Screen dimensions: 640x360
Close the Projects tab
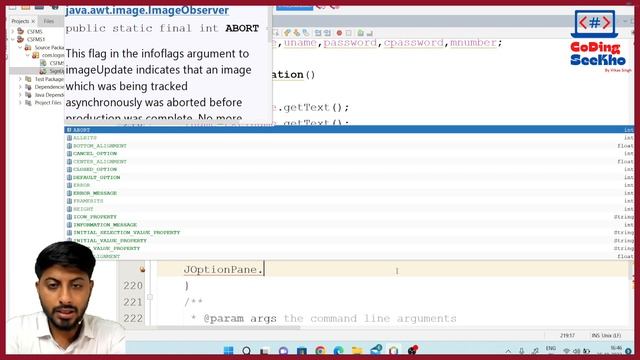pyautogui.click(x=33, y=21)
